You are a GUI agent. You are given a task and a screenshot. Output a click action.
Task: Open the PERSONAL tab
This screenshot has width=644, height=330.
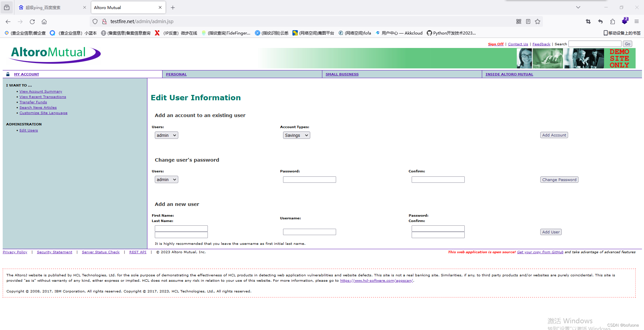pyautogui.click(x=176, y=74)
